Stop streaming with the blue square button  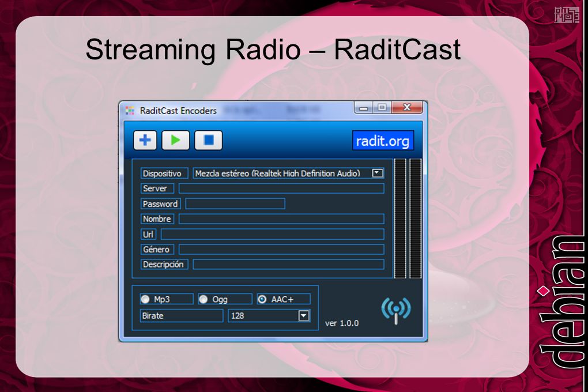(209, 140)
